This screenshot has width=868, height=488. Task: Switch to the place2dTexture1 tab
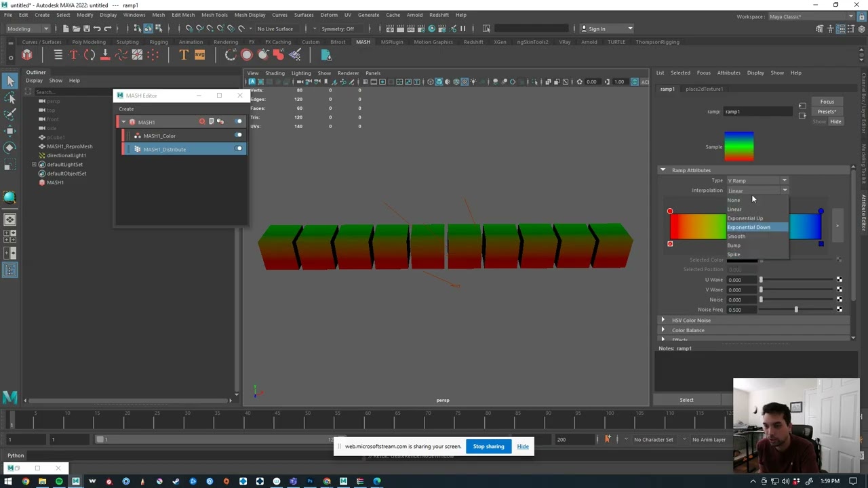(x=704, y=89)
